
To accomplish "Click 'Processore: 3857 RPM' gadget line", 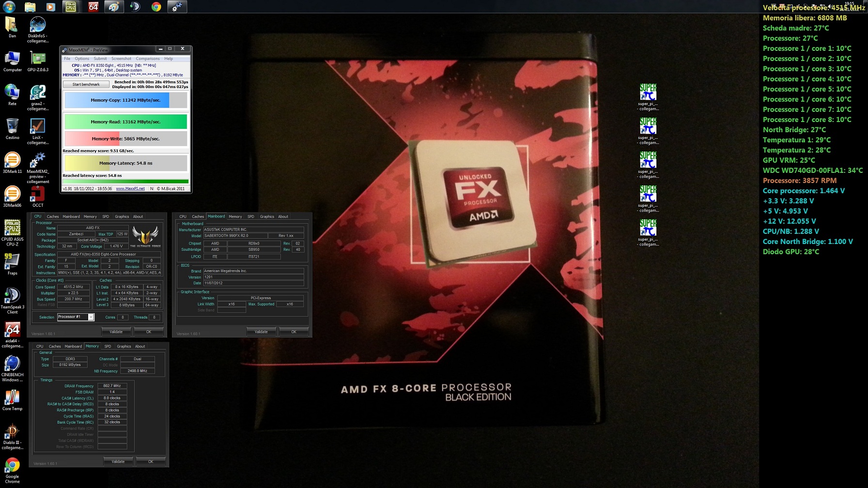I will click(x=800, y=181).
